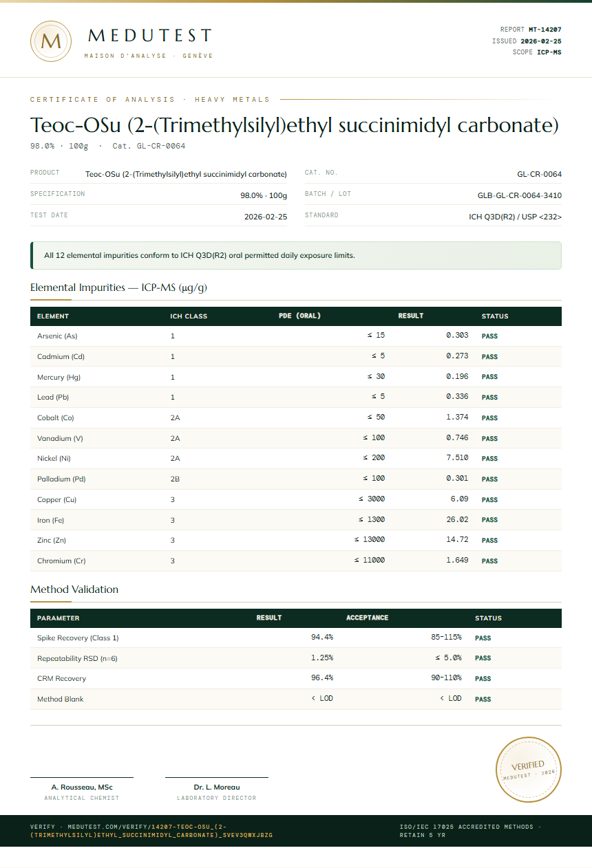Click Zinc result 14.72

click(457, 540)
